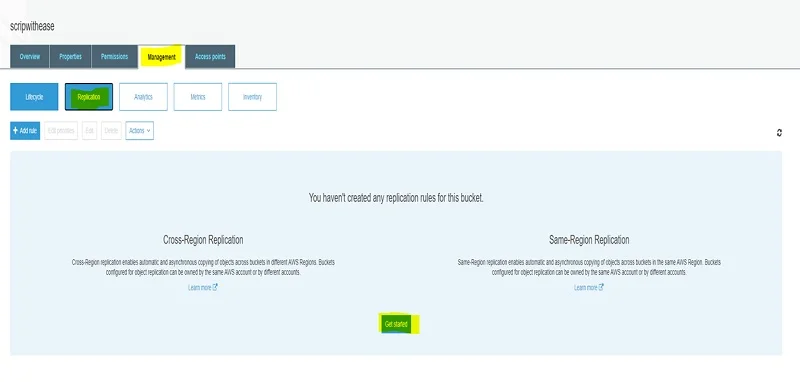The height and width of the screenshot is (382, 800).
Task: Open Learn more under Cross-Region Replication
Action: (x=203, y=288)
